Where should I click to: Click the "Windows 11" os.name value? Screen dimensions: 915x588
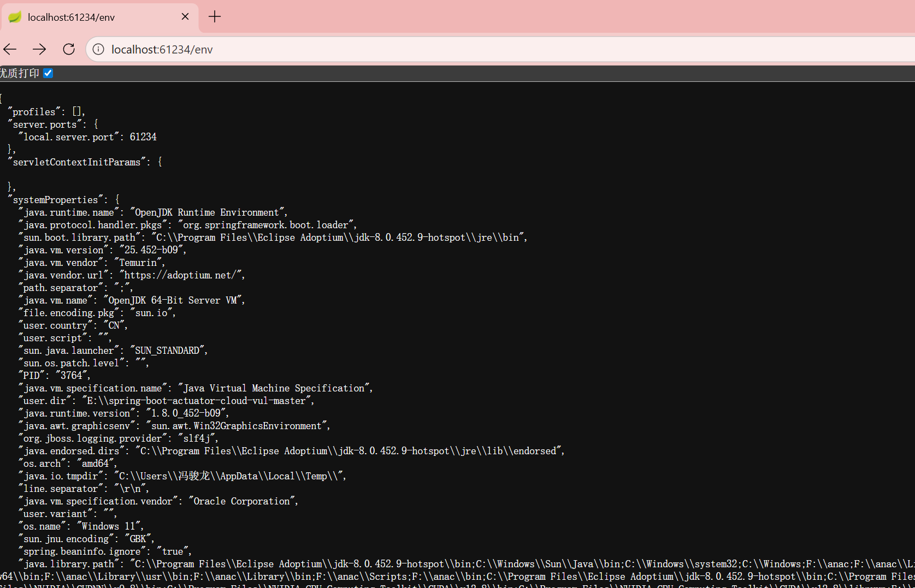pos(108,526)
